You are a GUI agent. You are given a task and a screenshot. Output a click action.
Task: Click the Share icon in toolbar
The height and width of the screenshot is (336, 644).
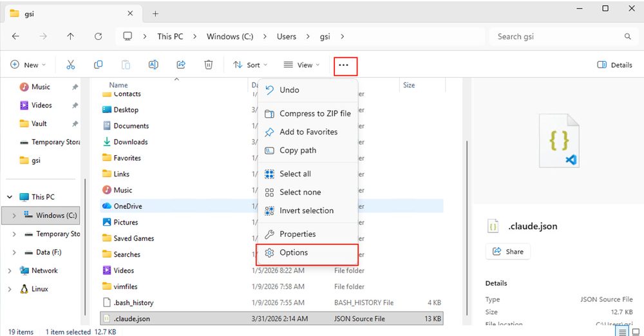click(x=181, y=65)
